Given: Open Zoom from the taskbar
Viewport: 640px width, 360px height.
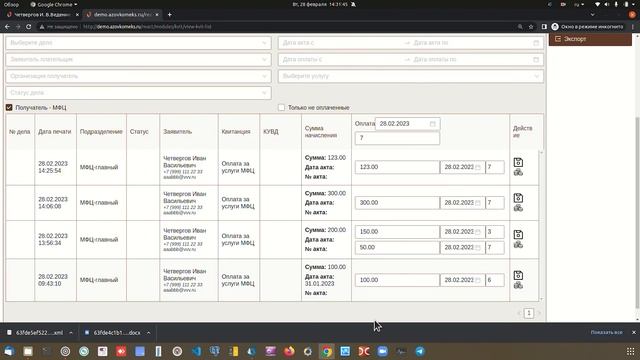Looking at the screenshot, I should 382,351.
